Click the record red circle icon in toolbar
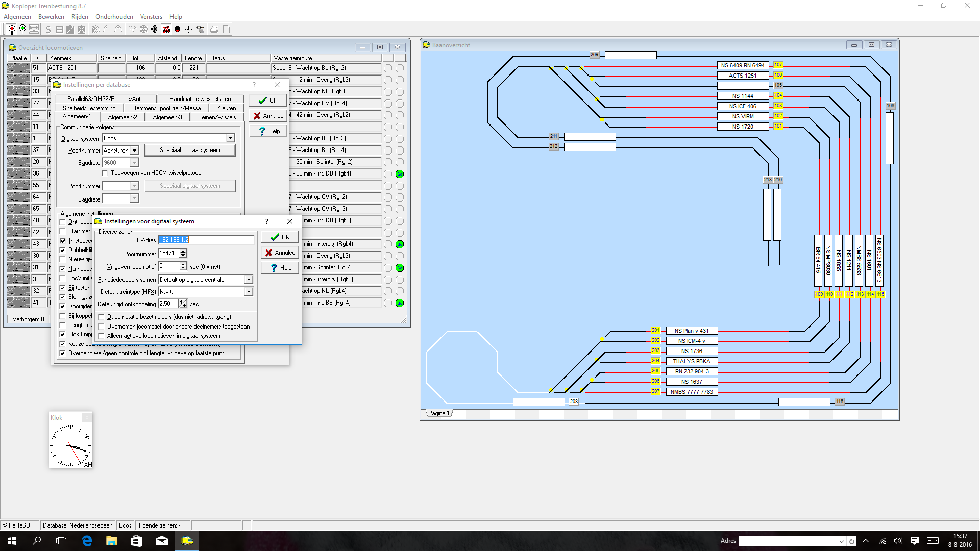Viewport: 980px width, 551px height. coord(178,29)
